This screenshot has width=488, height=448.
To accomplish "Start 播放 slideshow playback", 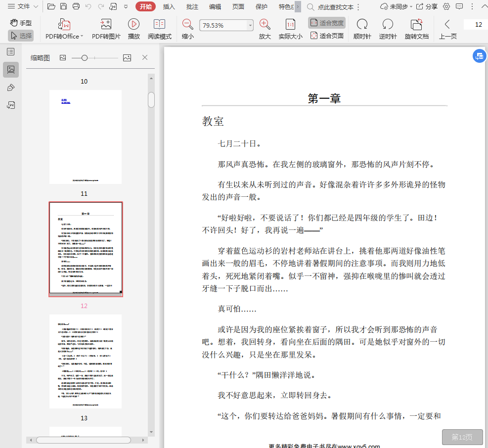I will [133, 29].
